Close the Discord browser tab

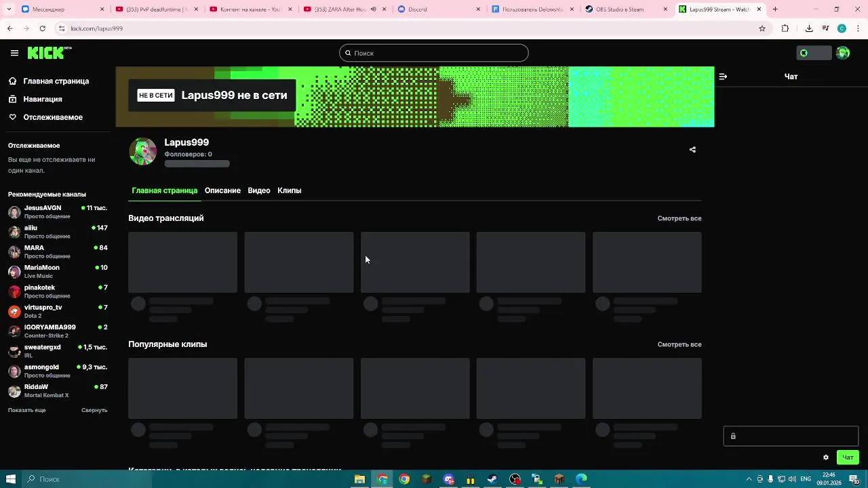478,9
